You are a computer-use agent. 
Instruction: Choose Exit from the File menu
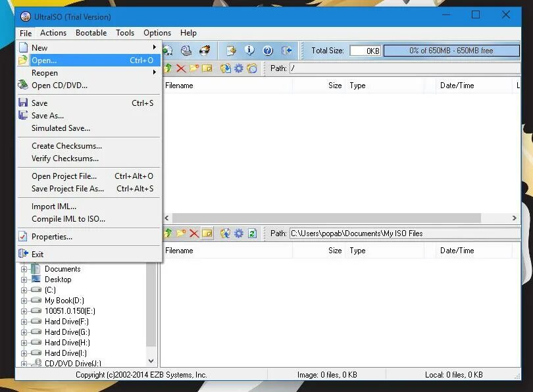pos(88,254)
